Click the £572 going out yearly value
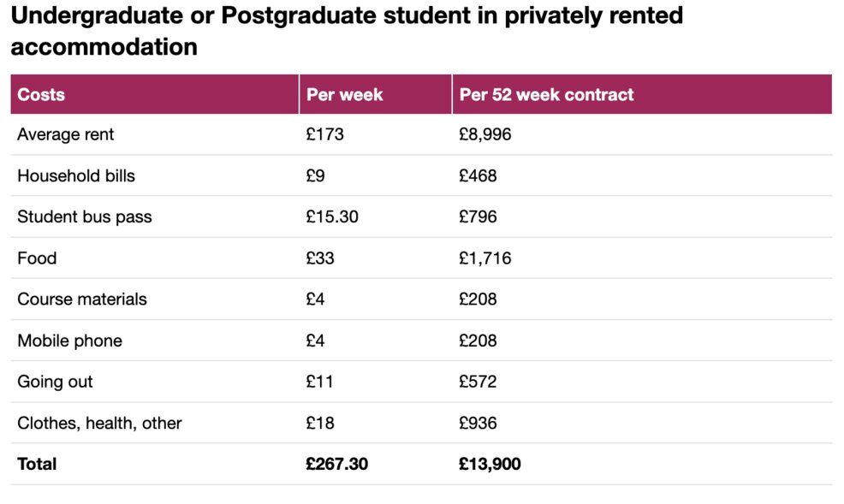844x504 pixels. point(478,382)
